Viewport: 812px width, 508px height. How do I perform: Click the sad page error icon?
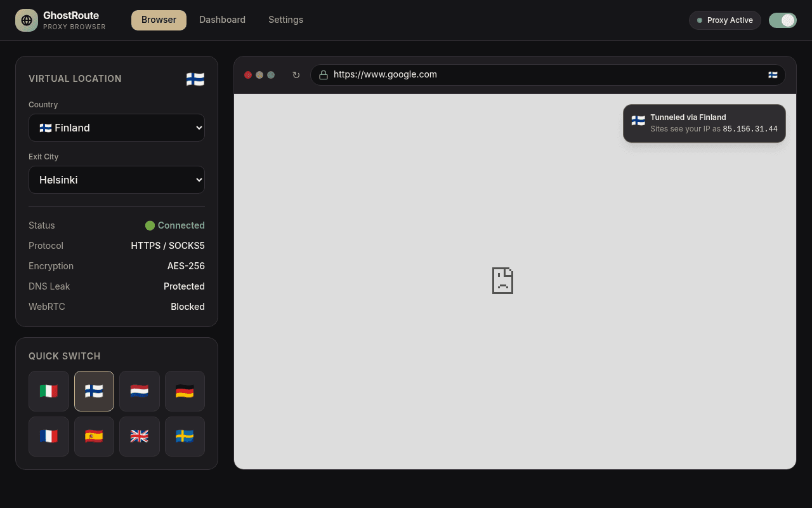(502, 280)
